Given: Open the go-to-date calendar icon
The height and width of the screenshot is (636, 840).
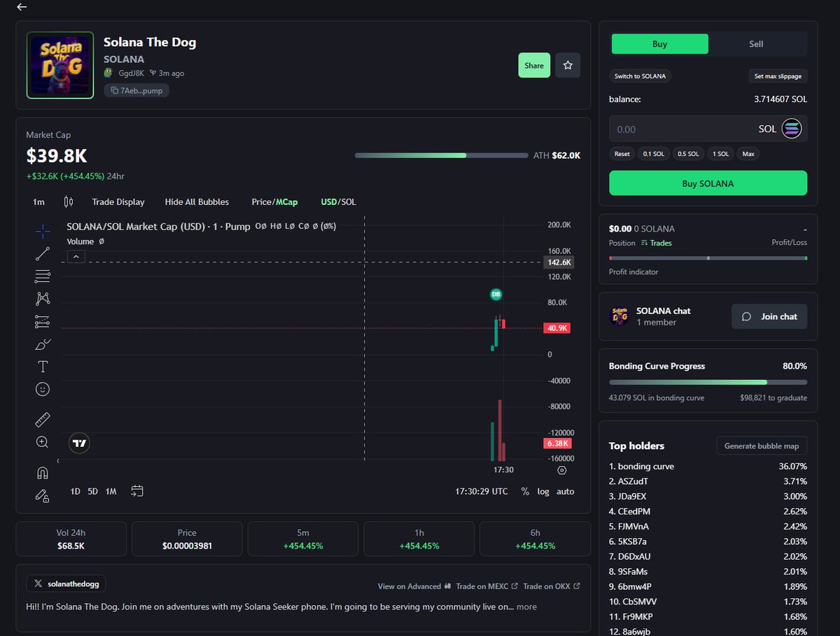Looking at the screenshot, I should pos(137,491).
